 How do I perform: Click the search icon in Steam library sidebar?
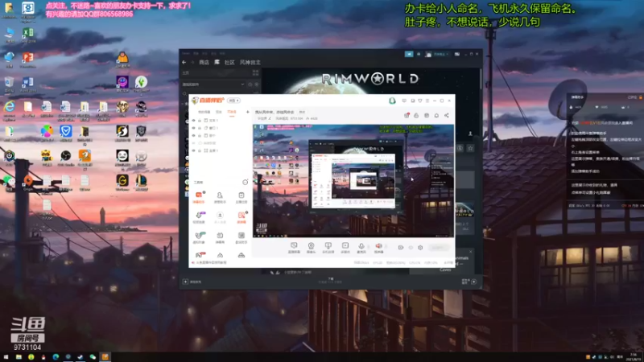185,94
